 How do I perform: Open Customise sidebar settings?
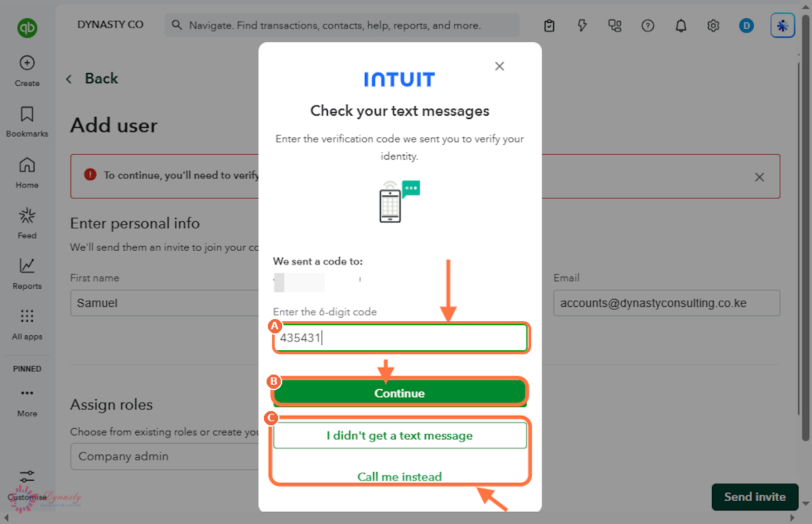point(27,485)
